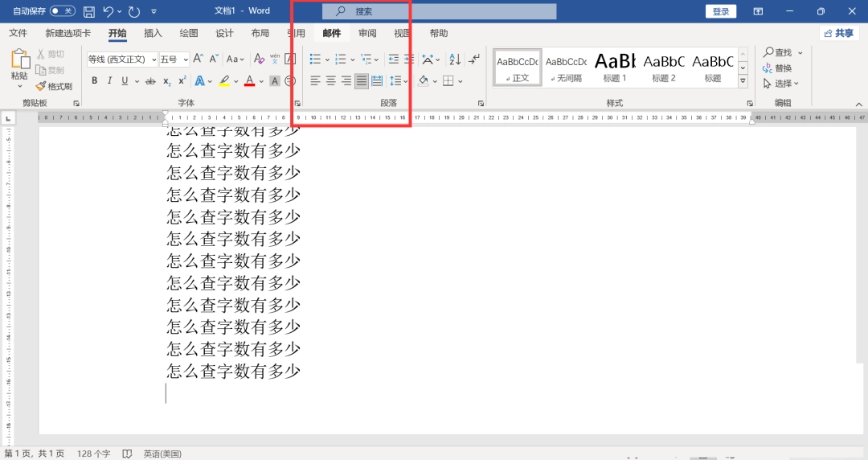Viewport: 868px width, 460px height.
Task: Click the 查找 find button
Action: pyautogui.click(x=778, y=52)
